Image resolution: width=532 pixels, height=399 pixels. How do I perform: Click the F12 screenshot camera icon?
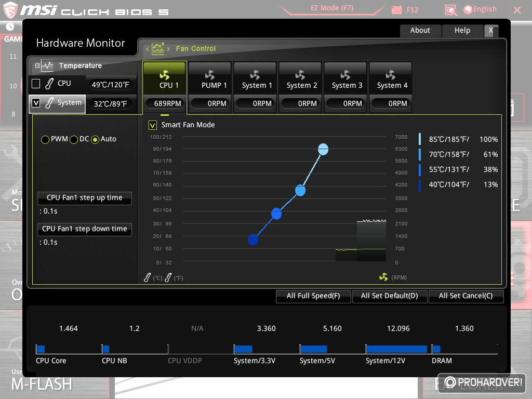(396, 10)
